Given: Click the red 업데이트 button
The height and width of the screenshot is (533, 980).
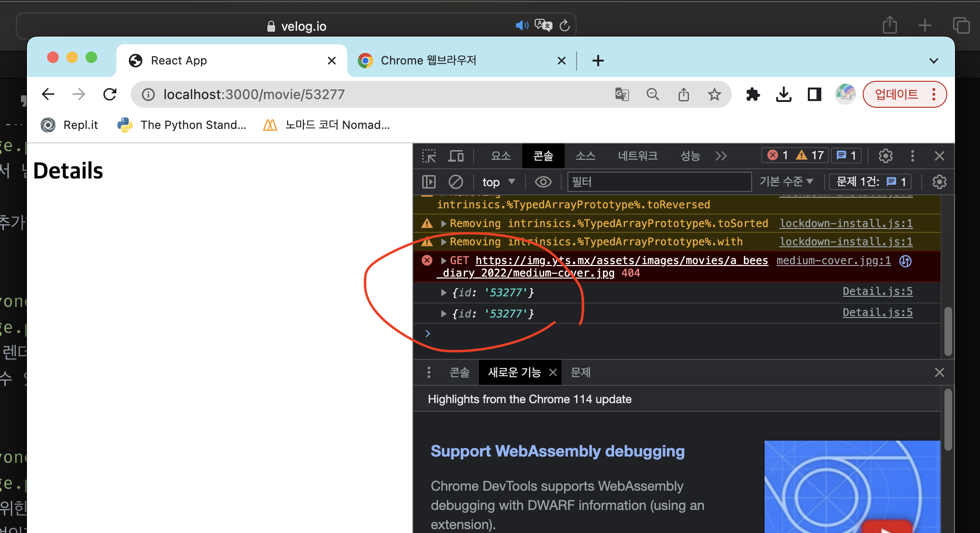Looking at the screenshot, I should tap(896, 94).
